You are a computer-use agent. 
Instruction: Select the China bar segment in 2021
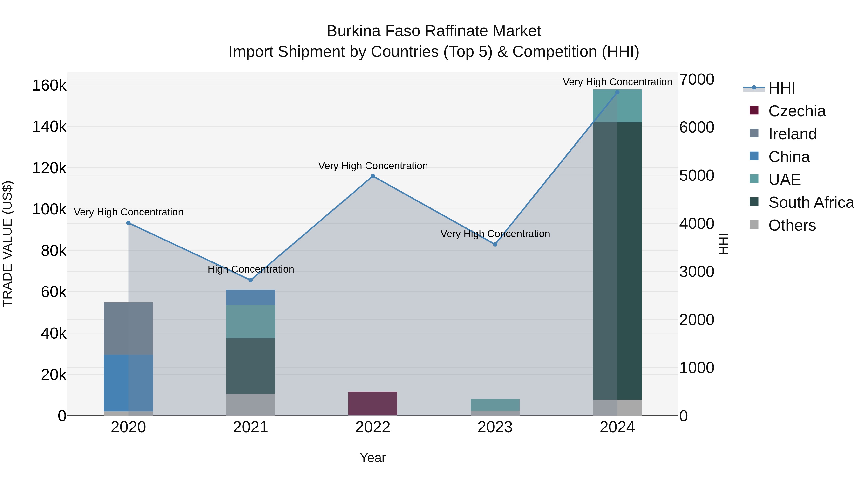click(x=251, y=297)
